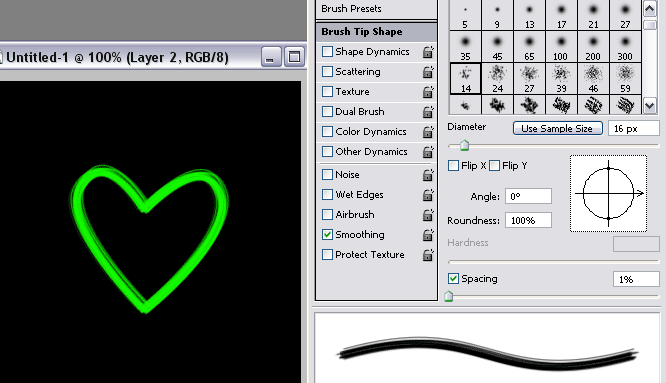Enable the Dual Brush checkbox

click(327, 111)
